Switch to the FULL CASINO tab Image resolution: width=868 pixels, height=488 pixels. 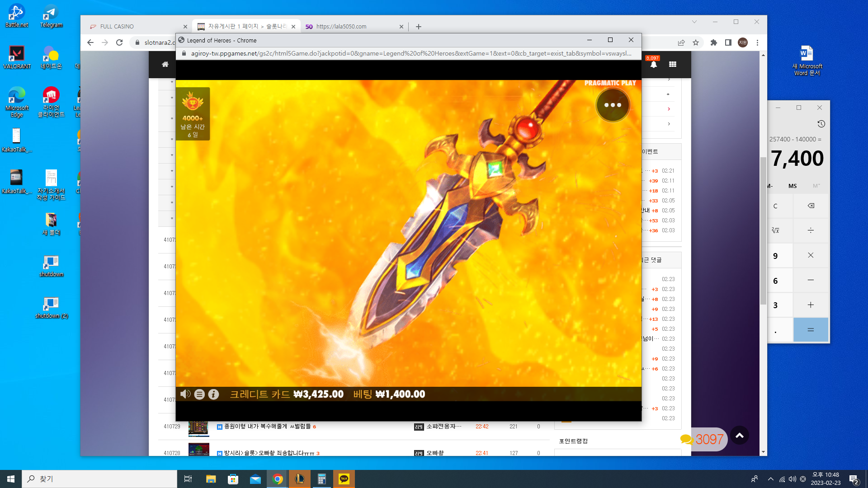click(138, 27)
